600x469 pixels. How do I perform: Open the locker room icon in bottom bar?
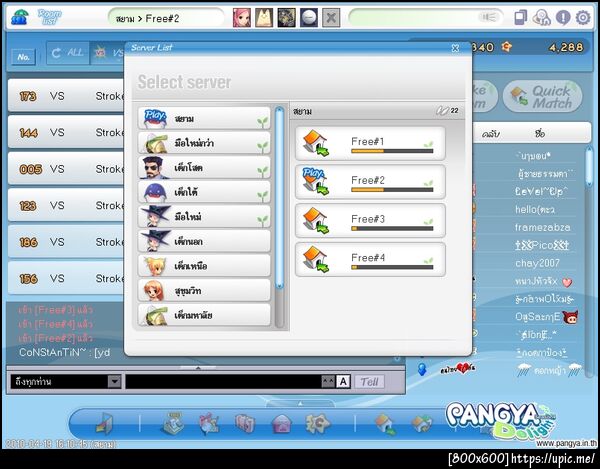click(245, 424)
